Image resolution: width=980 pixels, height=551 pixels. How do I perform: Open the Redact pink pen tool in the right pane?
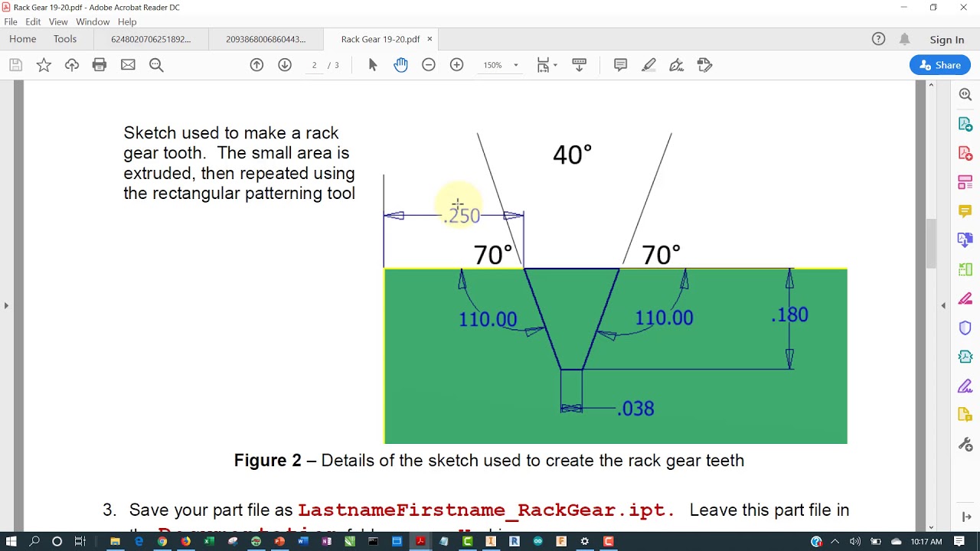[965, 298]
